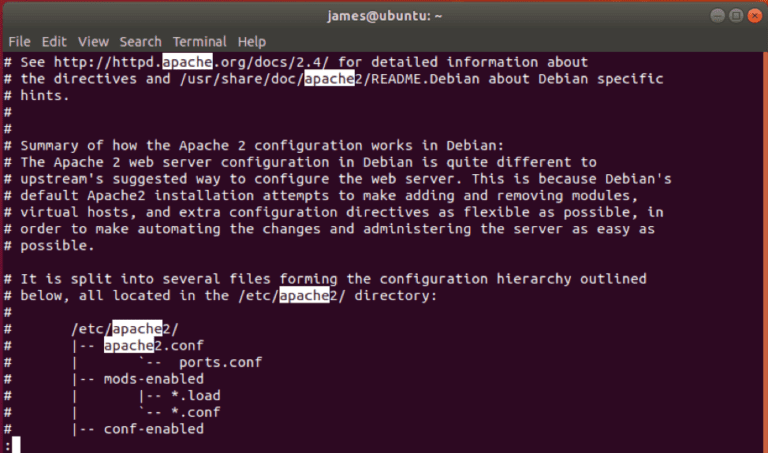Click the word 'hints.' in the comment

[45, 95]
